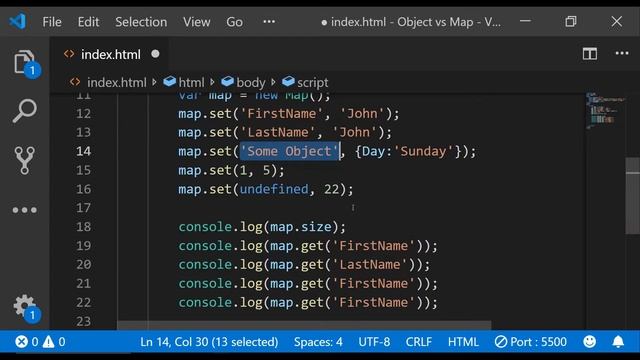Open the Go menu
Image resolution: width=640 pixels, height=360 pixels.
234,22
